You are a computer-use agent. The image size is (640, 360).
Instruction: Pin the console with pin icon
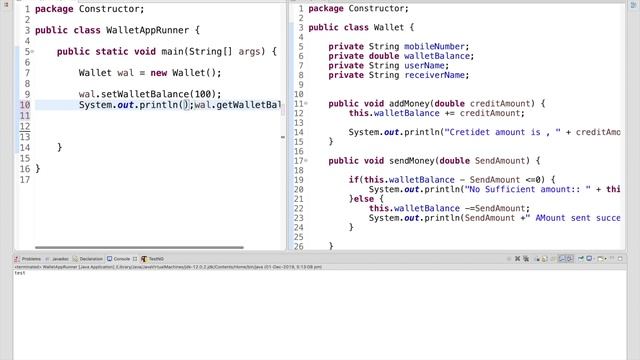[581, 259]
